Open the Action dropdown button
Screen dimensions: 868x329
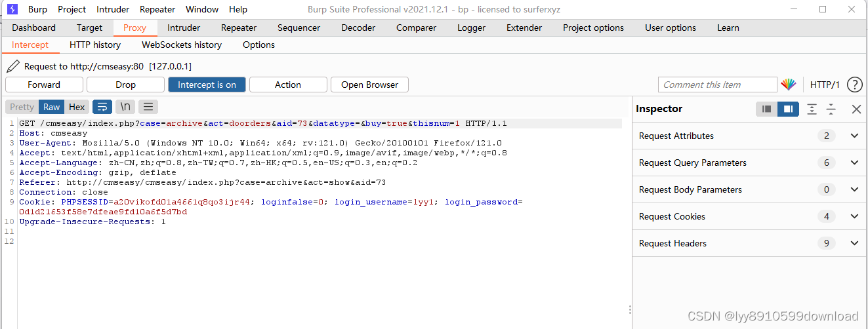pos(288,85)
